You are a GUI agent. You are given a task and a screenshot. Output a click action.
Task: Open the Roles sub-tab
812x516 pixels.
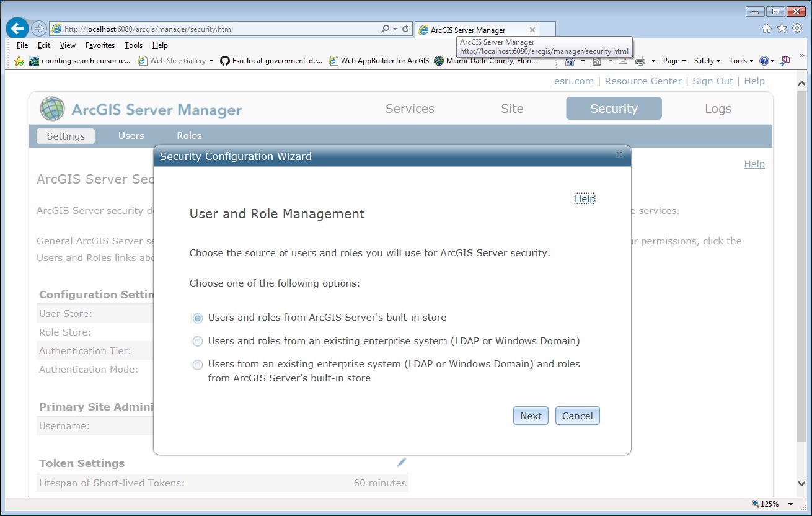pyautogui.click(x=189, y=136)
